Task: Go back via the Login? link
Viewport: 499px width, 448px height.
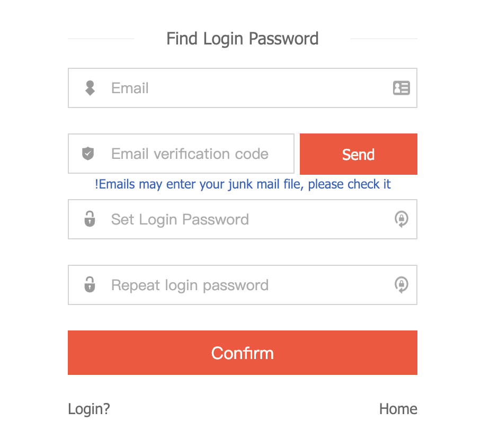Action: tap(89, 409)
